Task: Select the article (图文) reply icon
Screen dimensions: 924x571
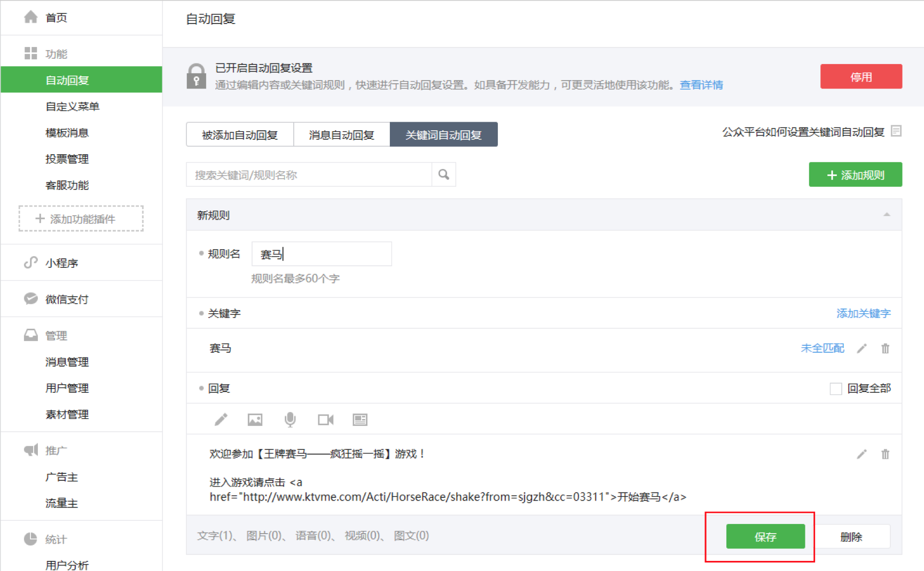Action: [x=360, y=420]
